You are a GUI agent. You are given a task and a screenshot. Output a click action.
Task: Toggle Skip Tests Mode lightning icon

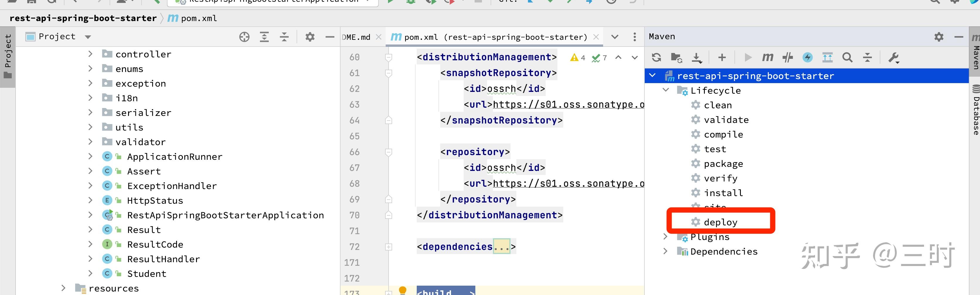[x=807, y=57]
